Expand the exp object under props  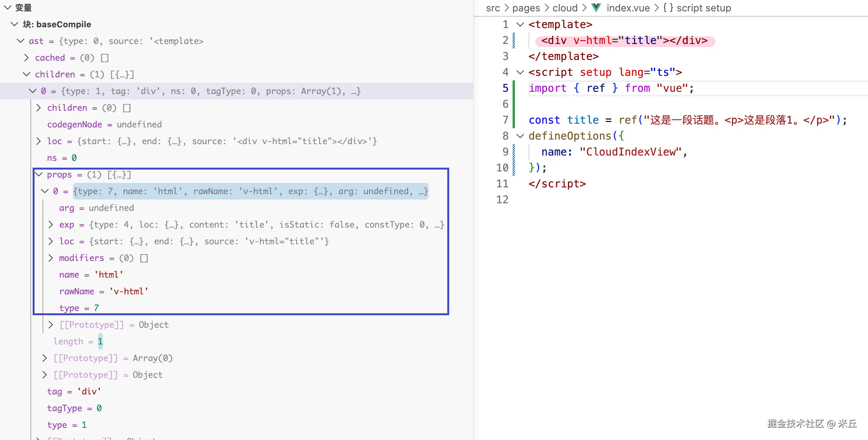click(x=51, y=225)
